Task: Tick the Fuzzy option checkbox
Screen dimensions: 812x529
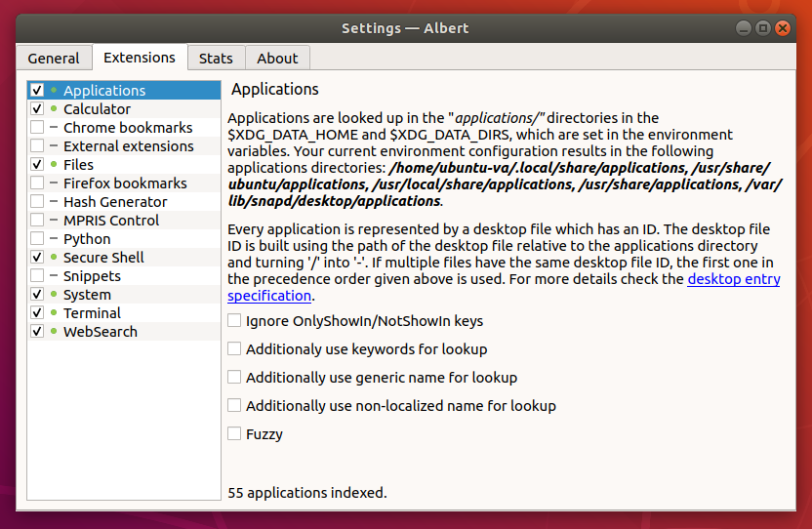Action: pyautogui.click(x=234, y=433)
